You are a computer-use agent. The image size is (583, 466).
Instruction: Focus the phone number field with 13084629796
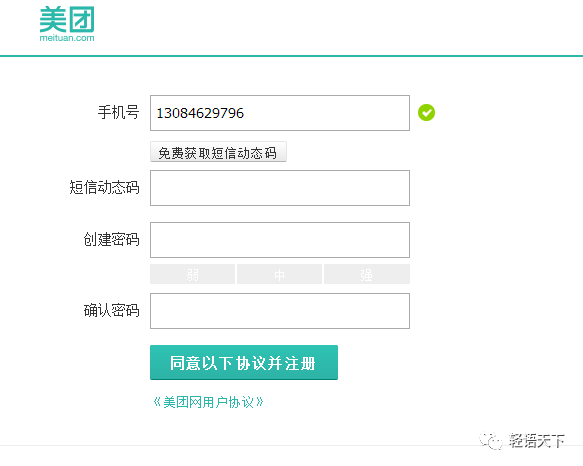tap(280, 113)
